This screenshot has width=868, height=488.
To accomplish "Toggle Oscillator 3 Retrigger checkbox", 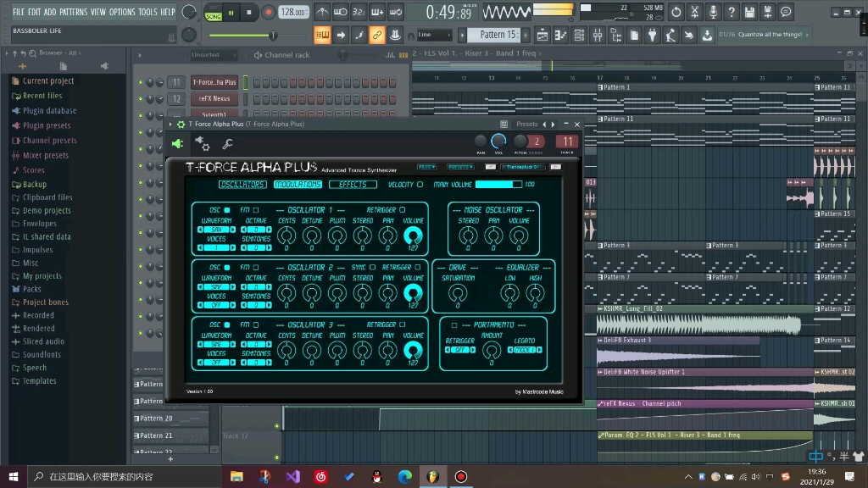I will (x=403, y=324).
